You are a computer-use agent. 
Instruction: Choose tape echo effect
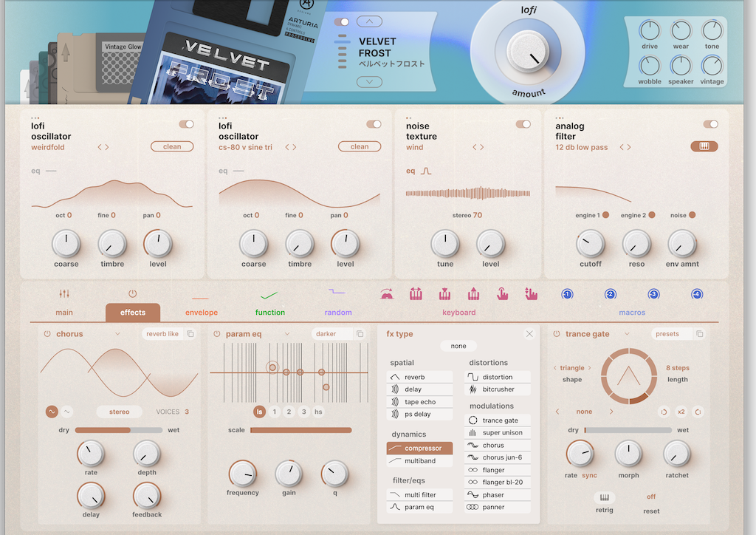(419, 402)
